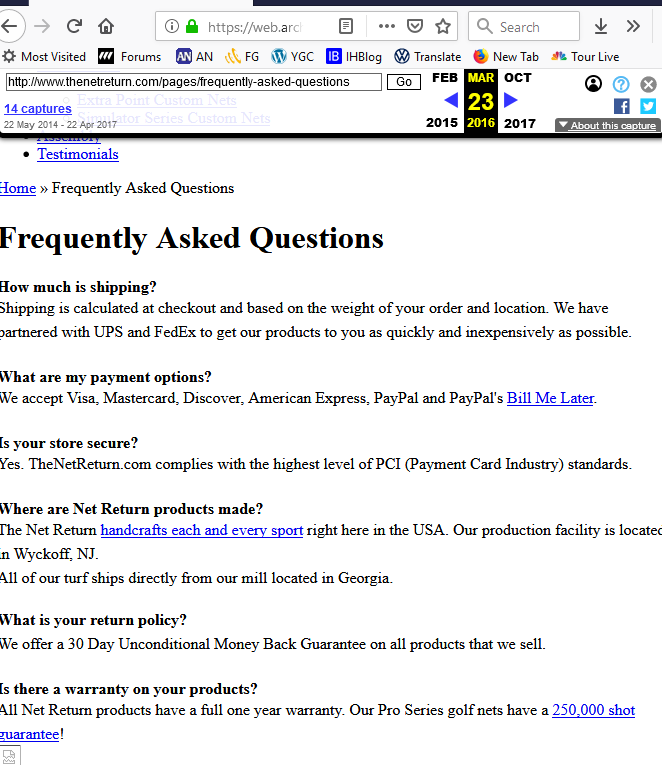
Task: Show site information icon in address bar
Action: click(x=172, y=26)
